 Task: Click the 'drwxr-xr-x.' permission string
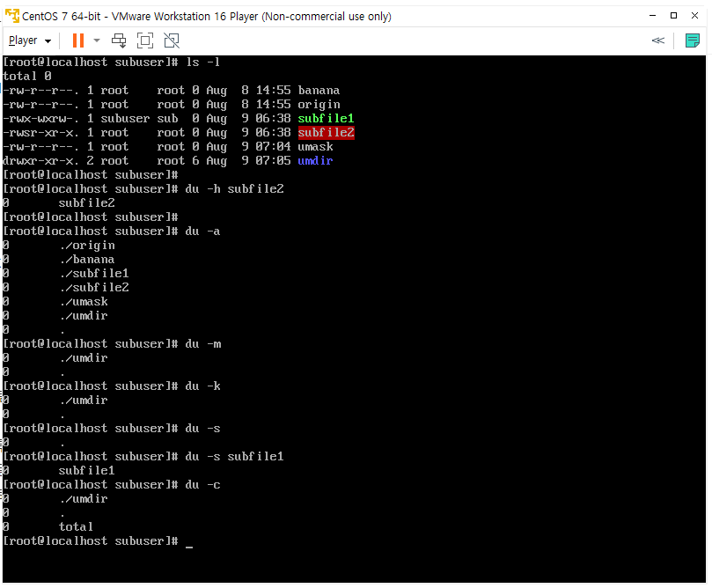[40, 161]
